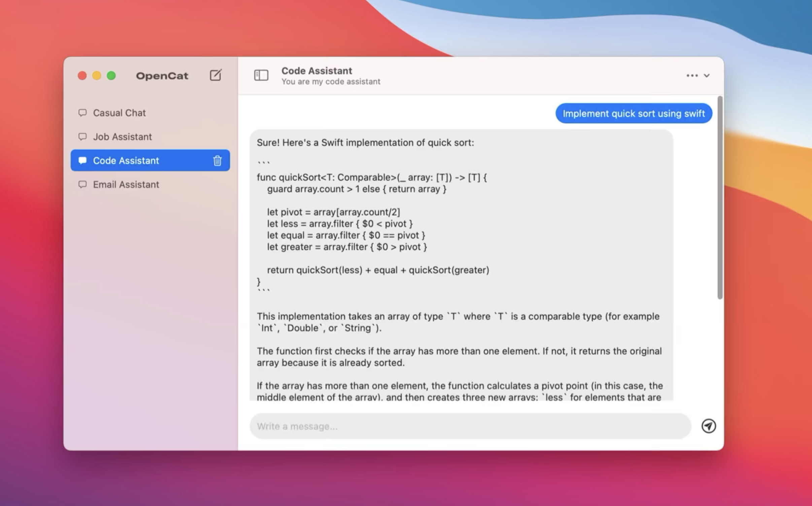Click the Casual Chat bubble icon
This screenshot has height=506, width=812.
82,113
